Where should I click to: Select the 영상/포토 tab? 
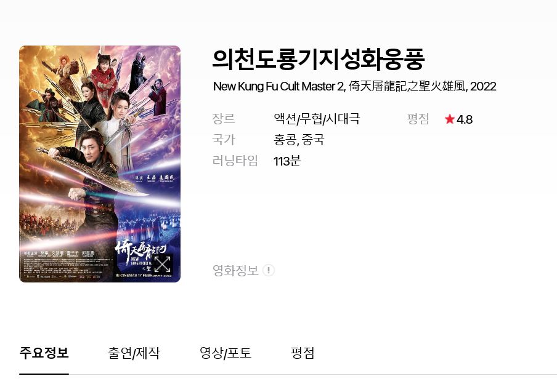point(226,353)
